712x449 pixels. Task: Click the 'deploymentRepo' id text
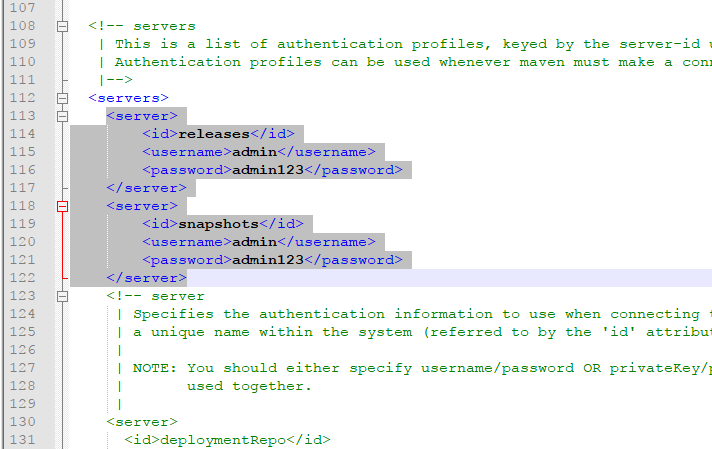coord(223,440)
